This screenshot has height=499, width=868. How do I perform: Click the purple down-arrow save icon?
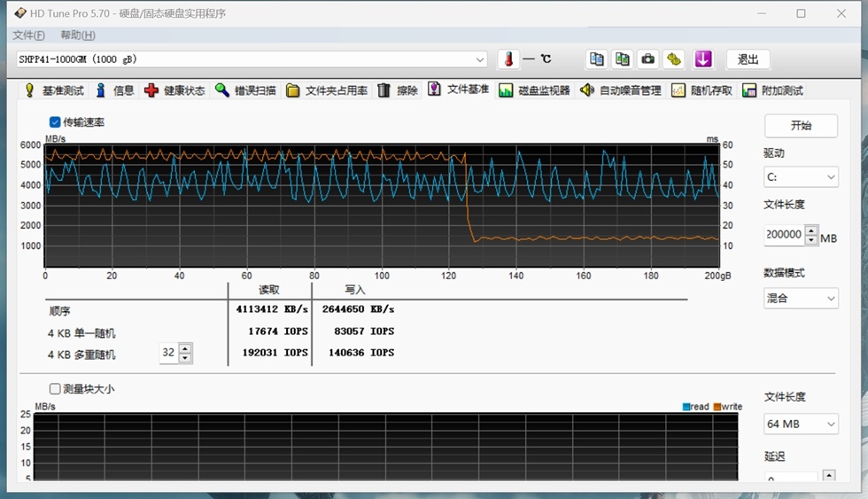703,59
